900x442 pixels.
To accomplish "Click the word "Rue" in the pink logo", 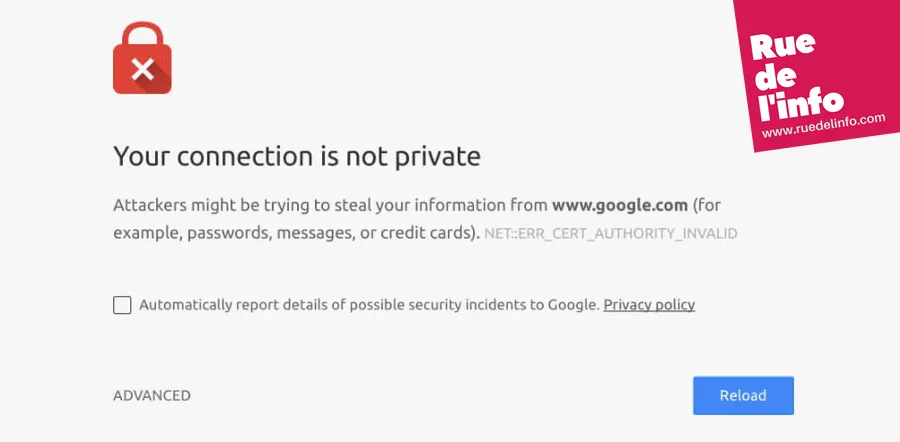I will point(782,45).
